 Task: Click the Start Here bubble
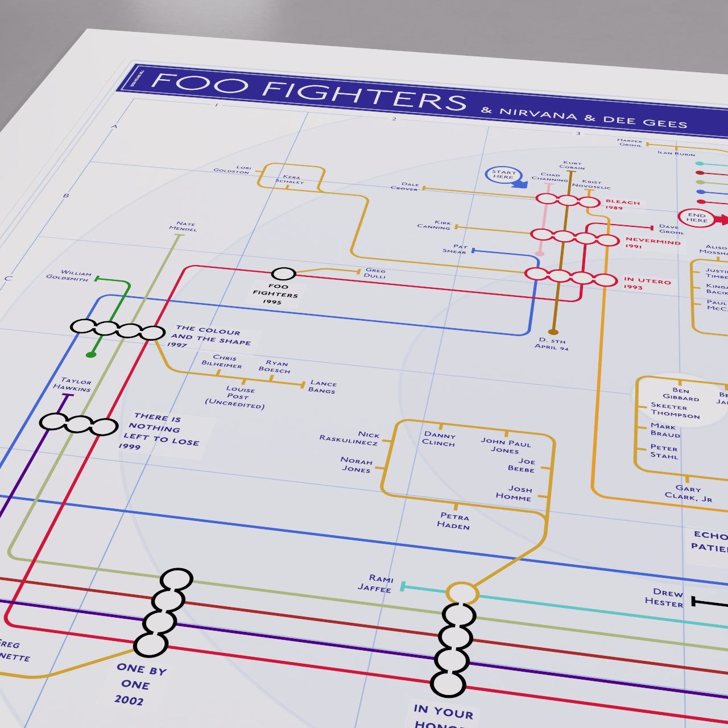tap(504, 175)
